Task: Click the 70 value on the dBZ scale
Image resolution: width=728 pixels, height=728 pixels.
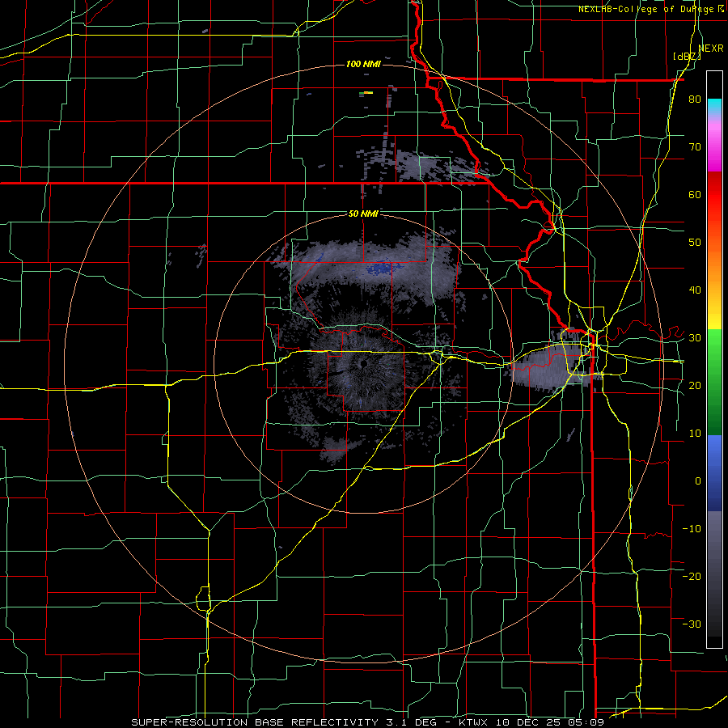Action: [x=695, y=147]
